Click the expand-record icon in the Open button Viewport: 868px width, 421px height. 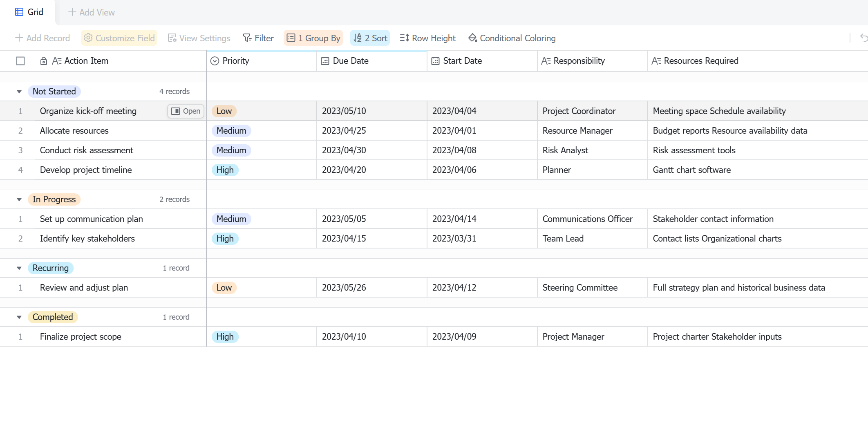pos(175,111)
